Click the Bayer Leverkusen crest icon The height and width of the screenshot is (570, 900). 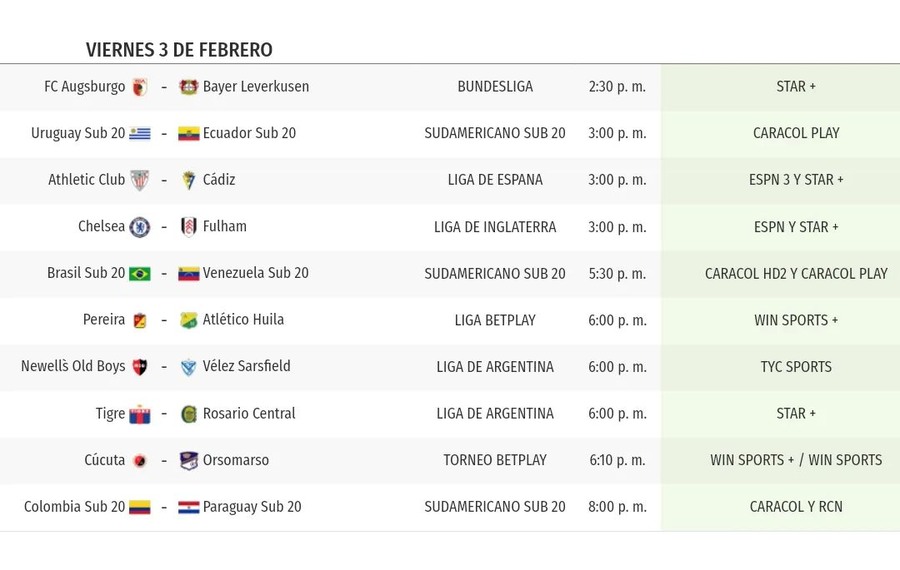(x=188, y=87)
